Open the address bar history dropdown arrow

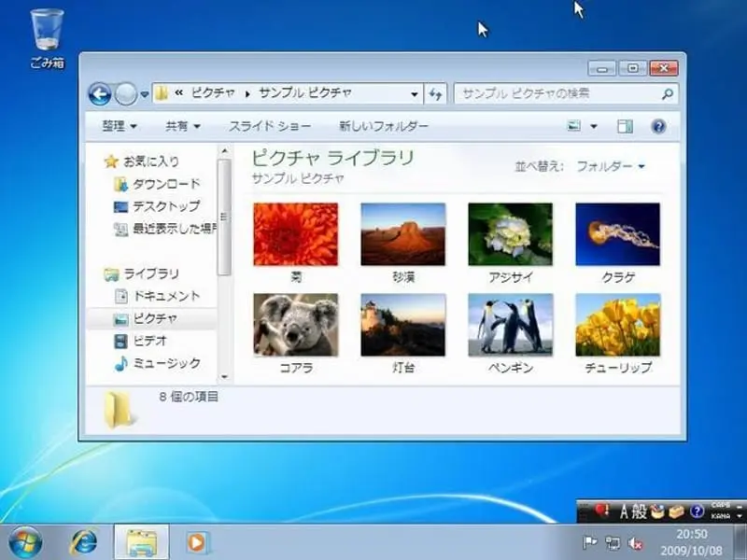tap(415, 94)
